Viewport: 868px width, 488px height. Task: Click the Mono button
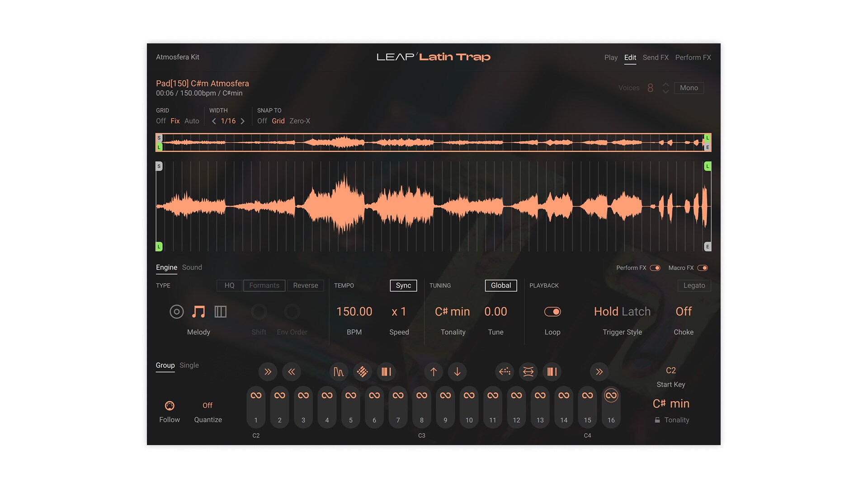[x=689, y=88]
